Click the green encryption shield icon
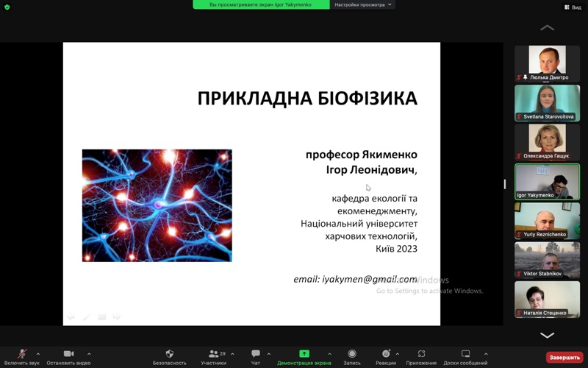The image size is (588, 368). pyautogui.click(x=7, y=7)
